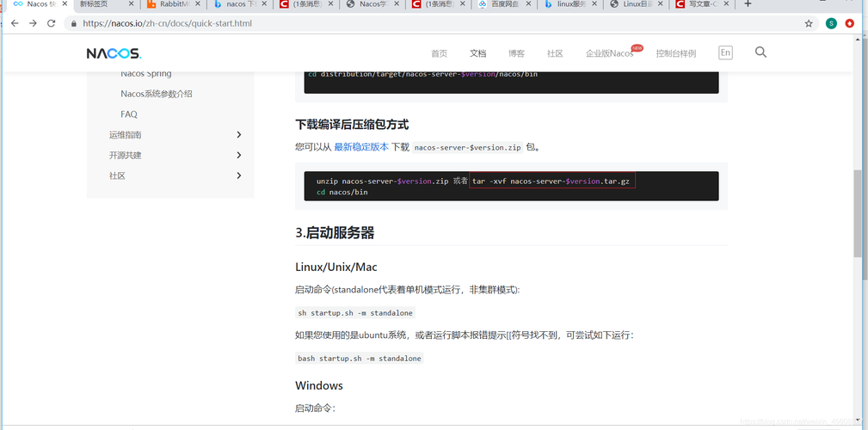Open a new tab with plus button
This screenshot has height=430, width=868.
748,4
